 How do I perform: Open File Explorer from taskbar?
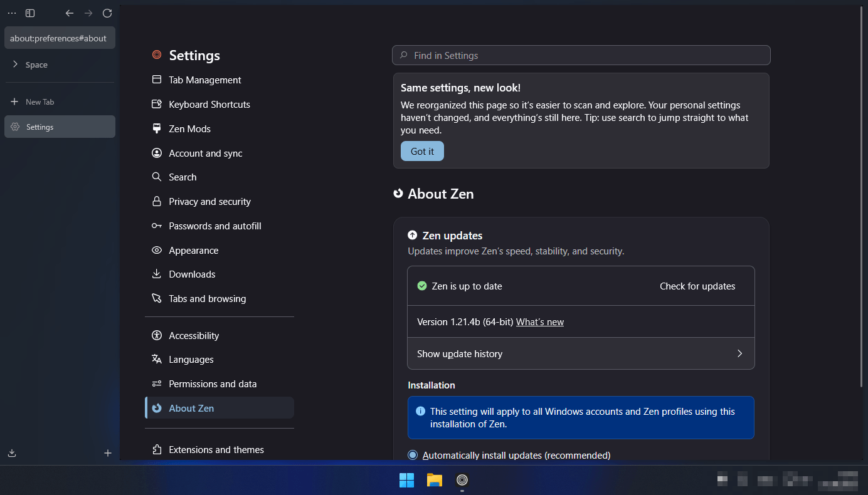[x=434, y=480]
